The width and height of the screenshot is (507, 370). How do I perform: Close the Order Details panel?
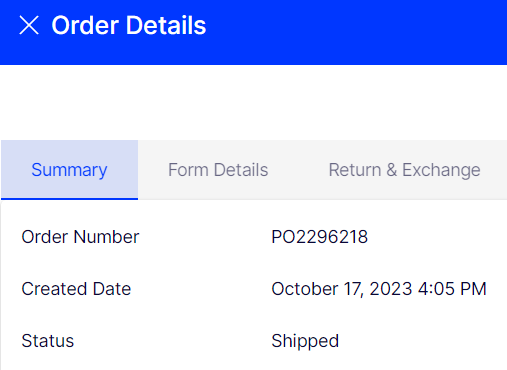[x=29, y=25]
